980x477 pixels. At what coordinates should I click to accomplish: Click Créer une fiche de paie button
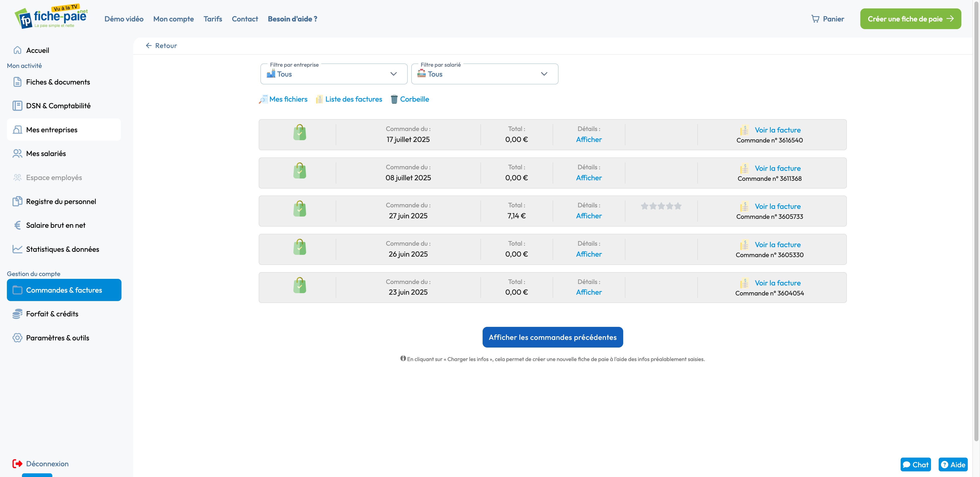910,19
